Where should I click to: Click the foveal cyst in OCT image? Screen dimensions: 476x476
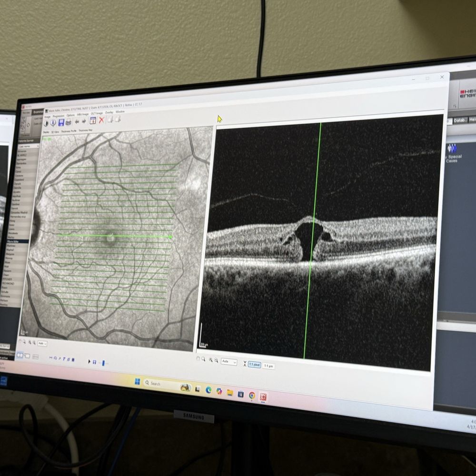pyautogui.click(x=309, y=240)
